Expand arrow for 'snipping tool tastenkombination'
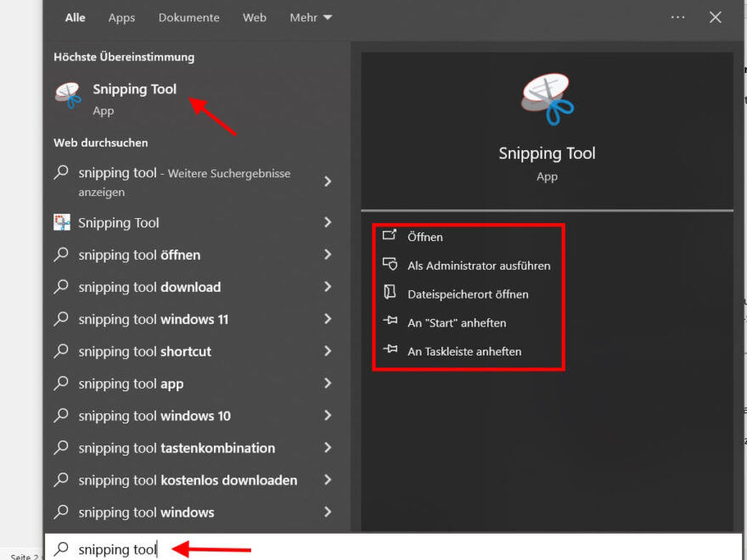Screen dimensions: 747x560 [x=328, y=448]
